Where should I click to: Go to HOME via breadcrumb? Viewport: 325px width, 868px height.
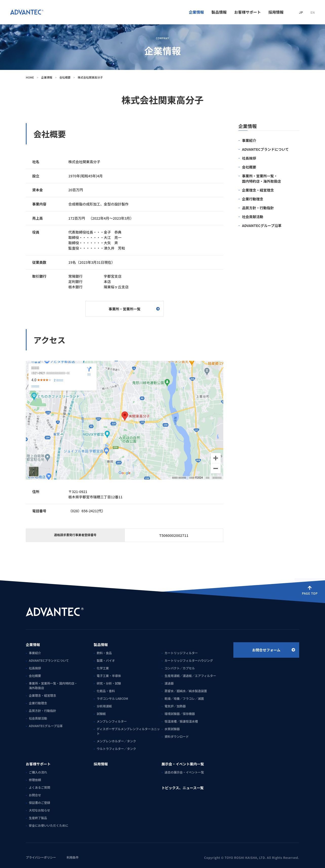(x=30, y=78)
